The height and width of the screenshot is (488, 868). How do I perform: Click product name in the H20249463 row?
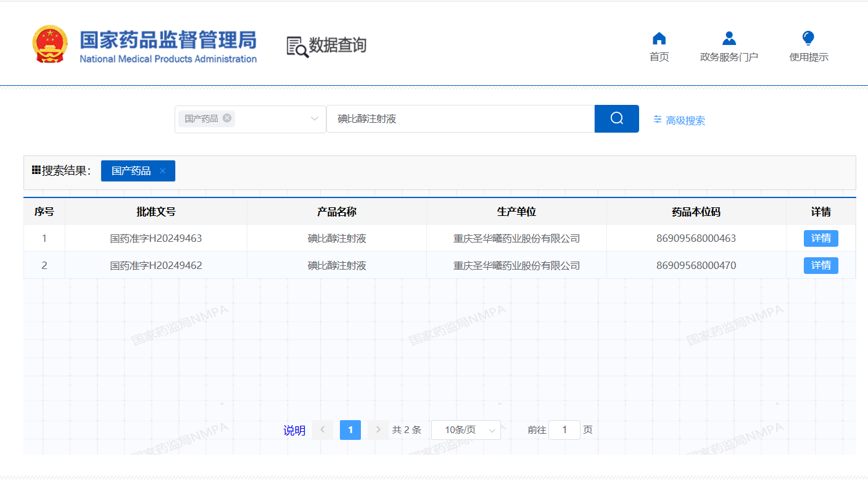tap(337, 238)
